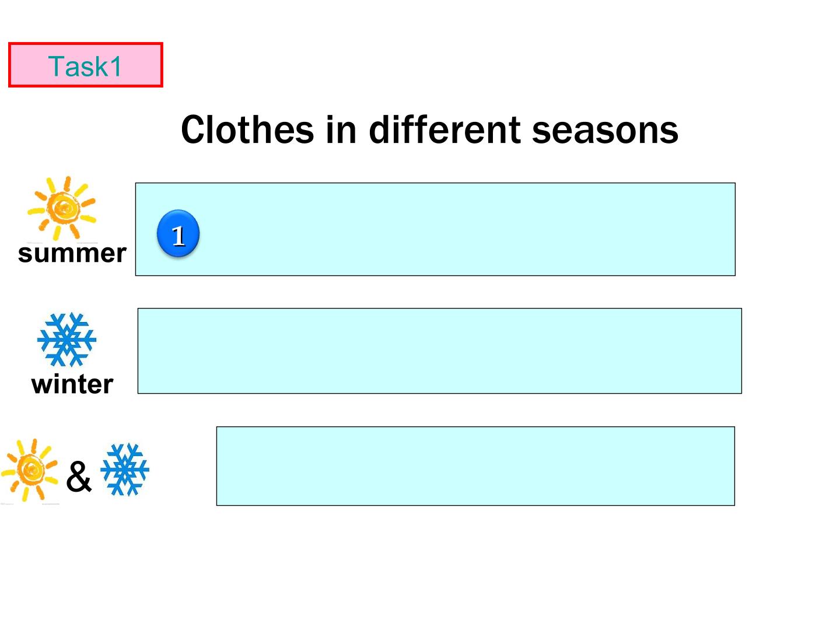Image resolution: width=840 pixels, height=630 pixels.
Task: Click the word 'in' in the title
Action: point(341,129)
